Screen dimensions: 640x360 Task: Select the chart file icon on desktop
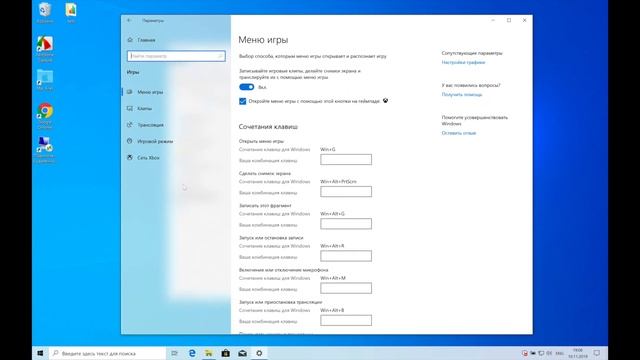click(71, 13)
